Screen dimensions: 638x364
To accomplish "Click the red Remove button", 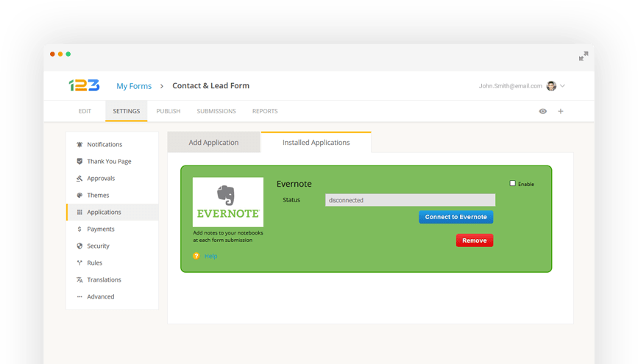I will point(475,240).
